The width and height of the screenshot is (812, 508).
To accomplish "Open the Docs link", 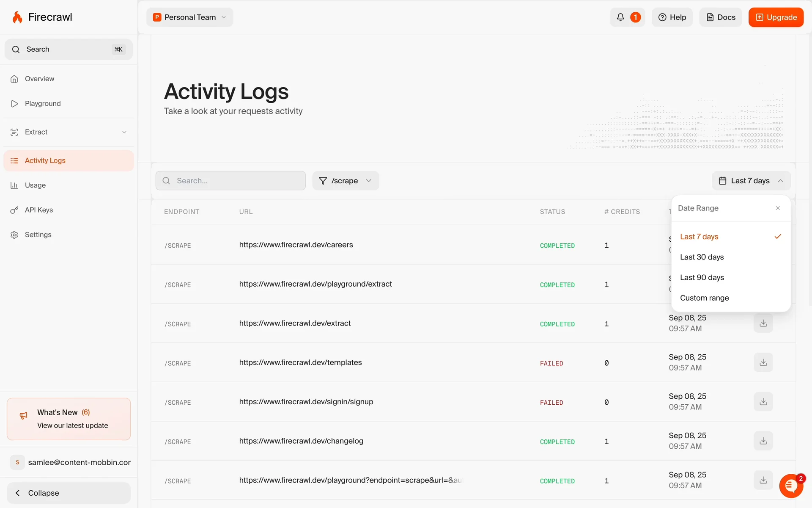I will tap(720, 17).
